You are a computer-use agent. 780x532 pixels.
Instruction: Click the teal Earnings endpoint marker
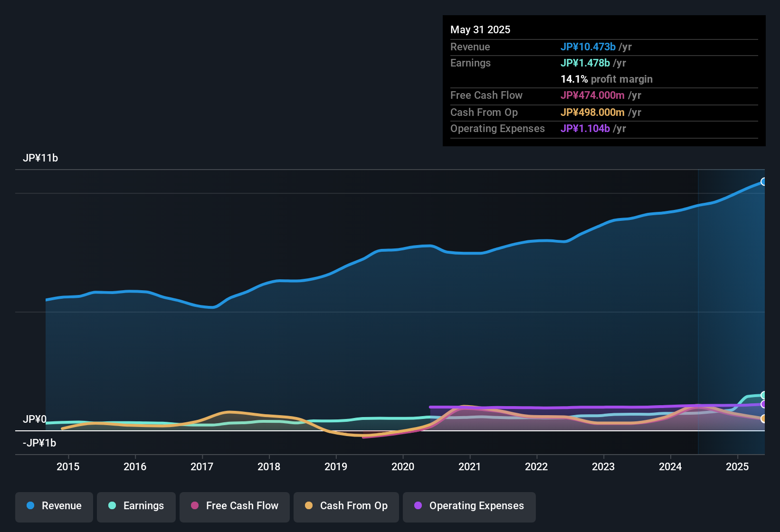tap(764, 395)
